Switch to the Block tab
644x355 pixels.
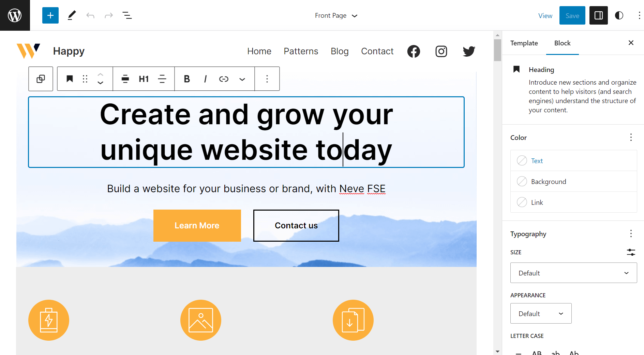562,43
